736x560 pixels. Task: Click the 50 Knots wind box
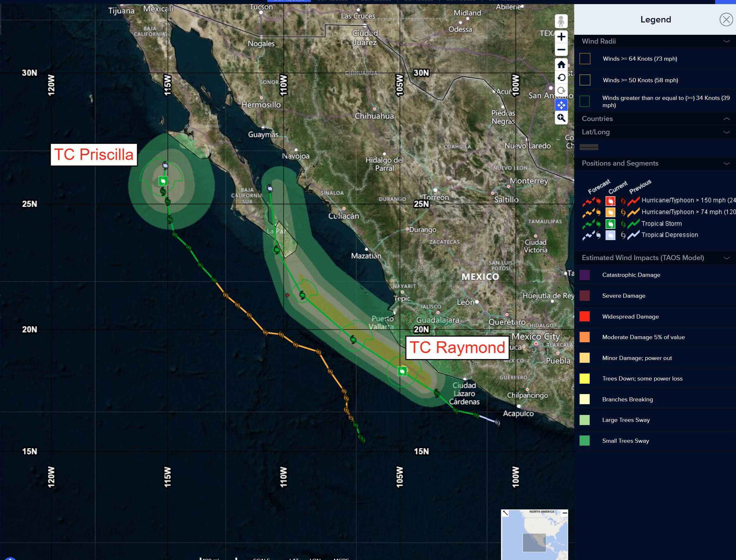point(585,80)
